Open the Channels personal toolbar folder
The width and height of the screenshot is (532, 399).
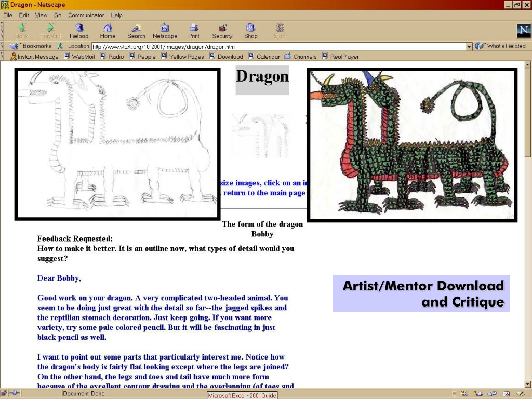tap(301, 56)
